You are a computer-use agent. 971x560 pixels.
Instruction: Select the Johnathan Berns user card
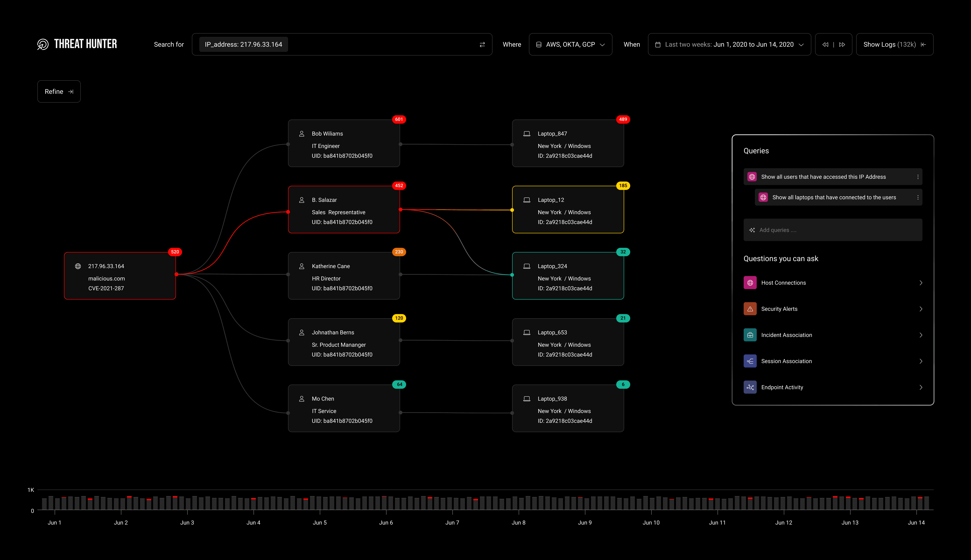pos(344,342)
